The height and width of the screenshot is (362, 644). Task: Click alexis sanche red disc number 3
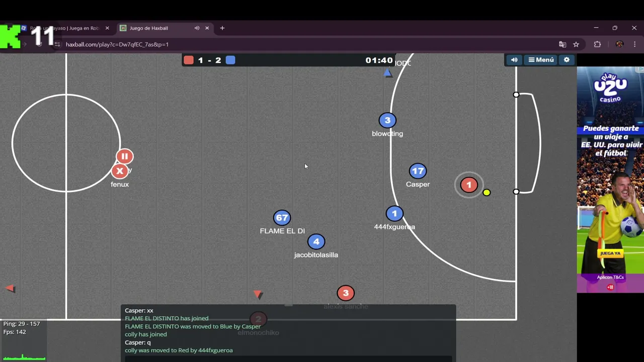coord(346,293)
